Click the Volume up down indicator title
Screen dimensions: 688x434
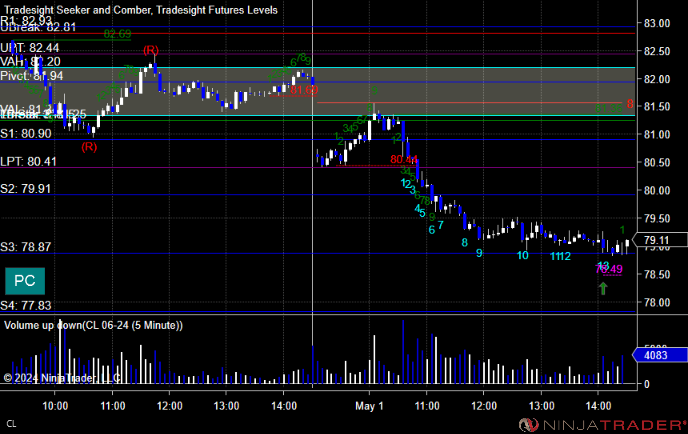pos(93,325)
